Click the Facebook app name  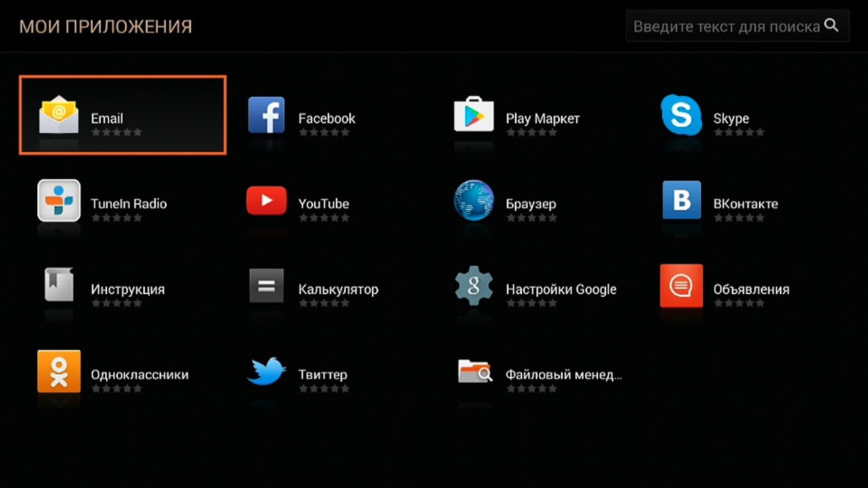coord(327,118)
